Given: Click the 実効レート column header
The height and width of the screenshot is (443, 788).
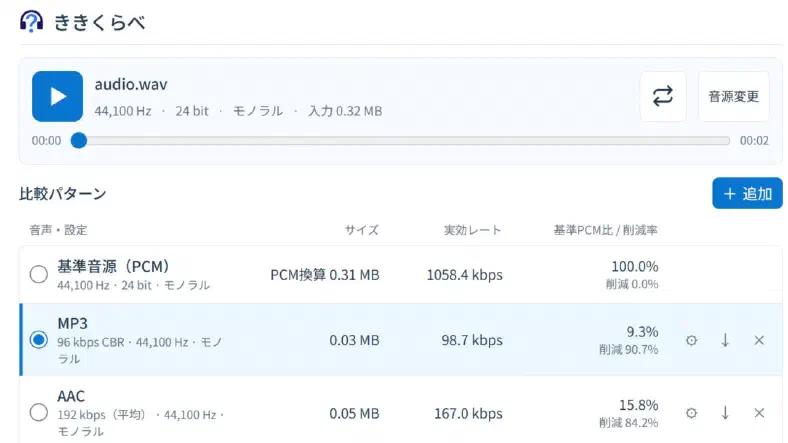Looking at the screenshot, I should (x=473, y=230).
